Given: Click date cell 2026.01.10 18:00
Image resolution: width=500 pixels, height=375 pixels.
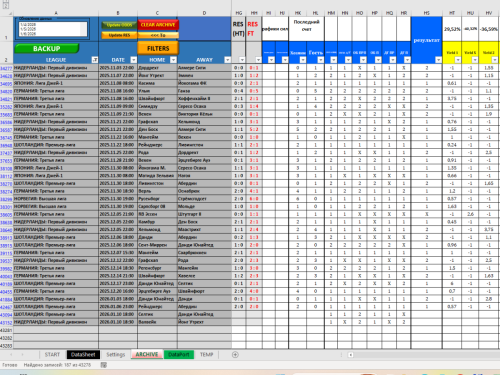Looking at the screenshot, I should coord(118,314).
